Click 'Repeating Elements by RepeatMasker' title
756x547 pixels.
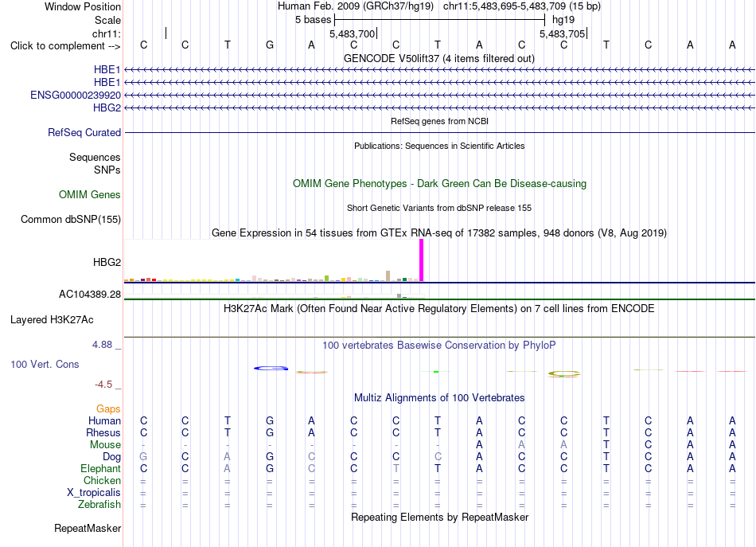click(440, 517)
